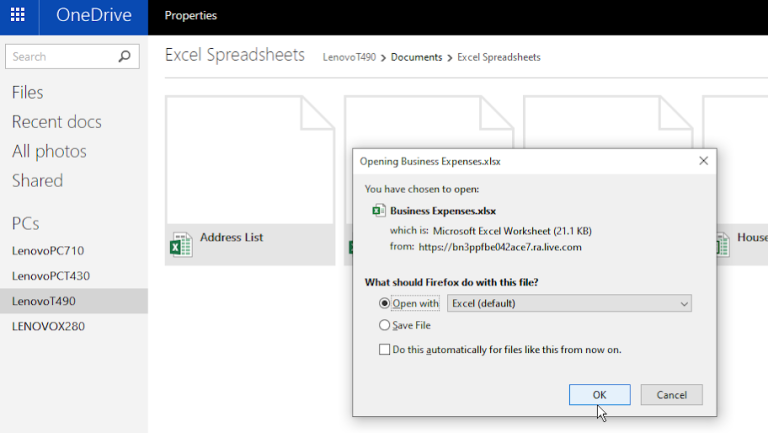768x433 pixels.
Task: Click Business Expenses.xlsx Excel icon in dialog
Action: (x=379, y=211)
